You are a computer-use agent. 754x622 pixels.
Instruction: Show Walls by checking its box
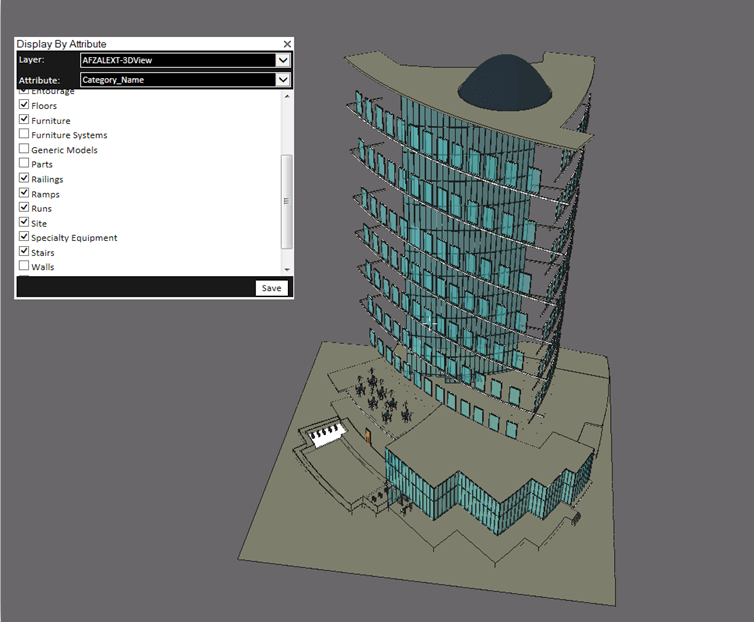[x=24, y=267]
